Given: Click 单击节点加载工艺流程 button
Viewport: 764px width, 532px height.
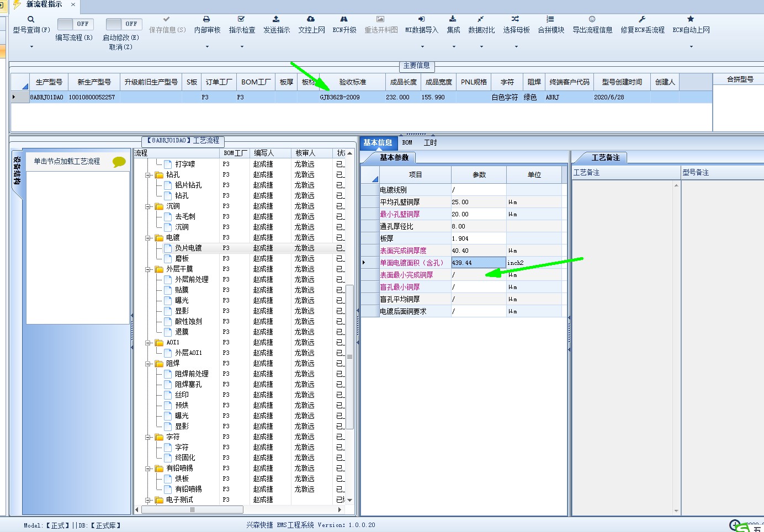Looking at the screenshot, I should pyautogui.click(x=67, y=162).
